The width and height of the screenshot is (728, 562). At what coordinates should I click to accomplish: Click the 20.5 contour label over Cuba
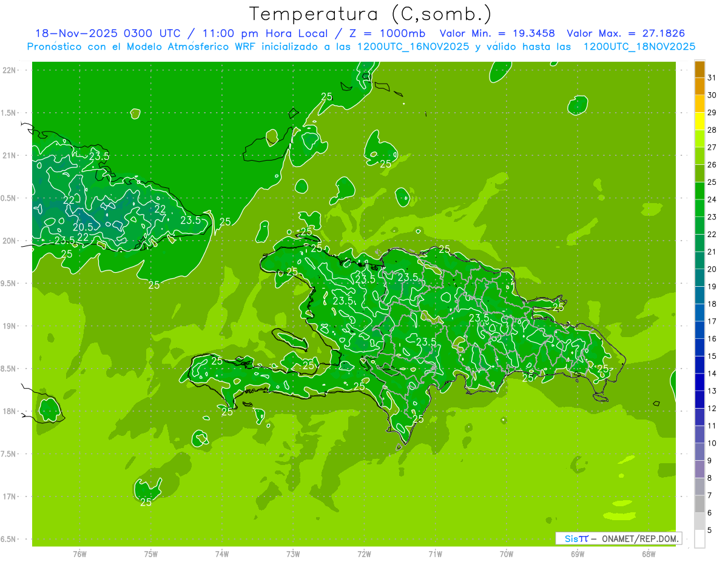tap(83, 227)
